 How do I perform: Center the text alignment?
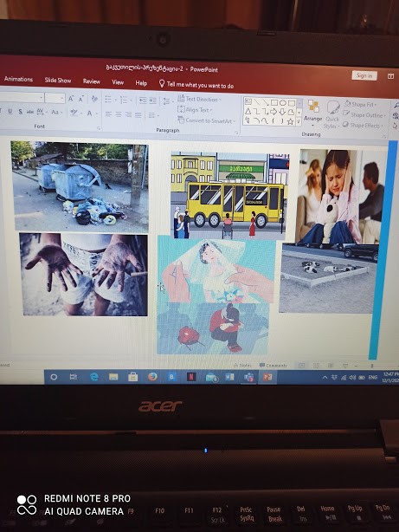[119, 114]
